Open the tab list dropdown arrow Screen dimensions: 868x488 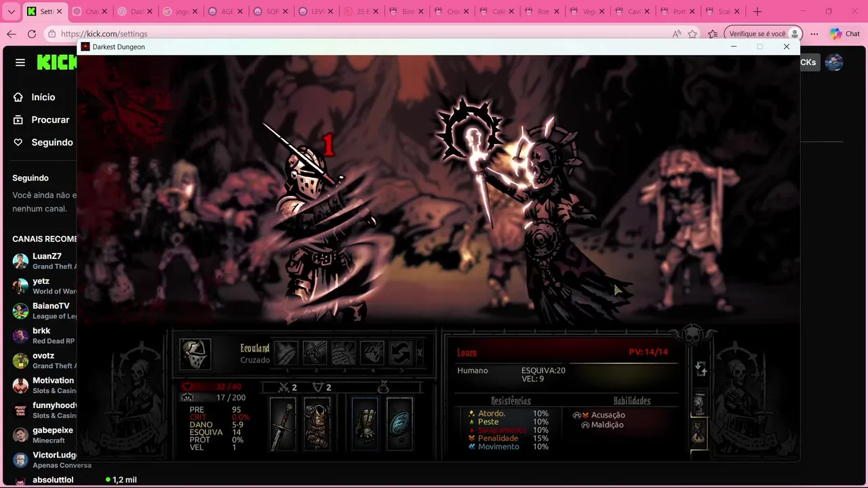pyautogui.click(x=11, y=12)
